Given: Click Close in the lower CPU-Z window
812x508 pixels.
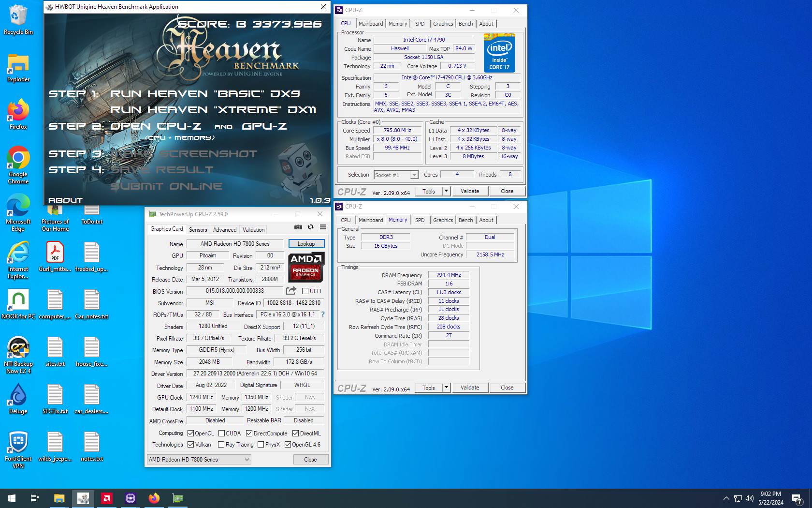Looking at the screenshot, I should tap(507, 388).
